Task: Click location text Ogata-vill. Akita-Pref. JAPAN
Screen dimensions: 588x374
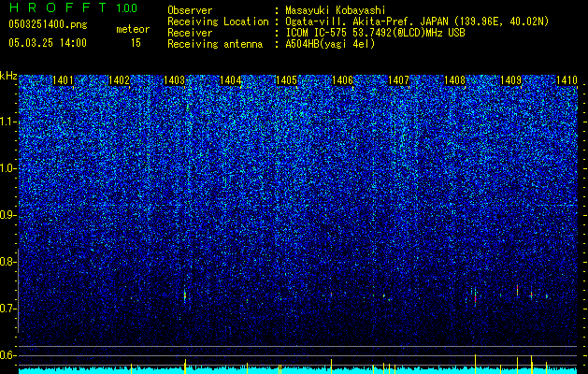Action: coord(367,22)
